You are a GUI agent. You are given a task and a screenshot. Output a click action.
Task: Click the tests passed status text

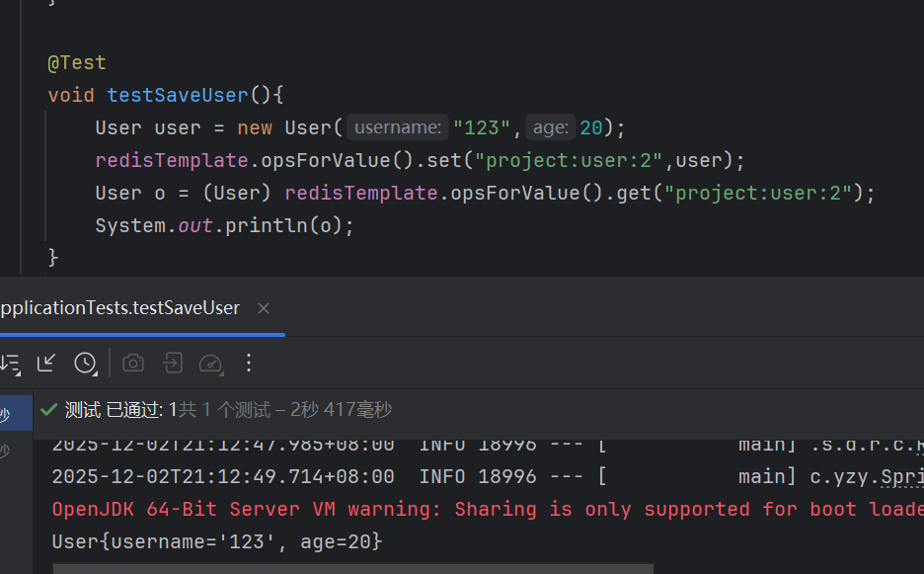(x=228, y=409)
